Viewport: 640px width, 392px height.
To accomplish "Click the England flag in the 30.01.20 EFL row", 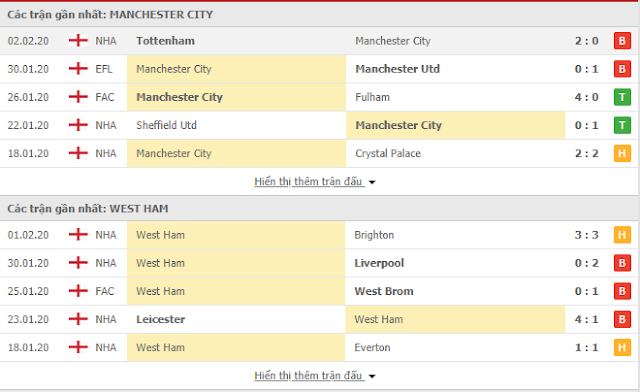I will (x=78, y=69).
